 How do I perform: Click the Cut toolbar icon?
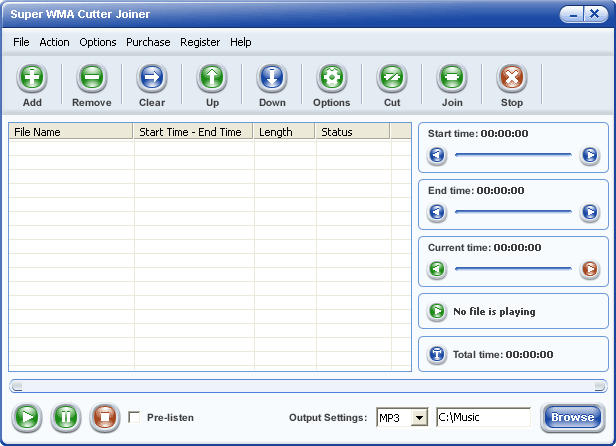[x=391, y=79]
